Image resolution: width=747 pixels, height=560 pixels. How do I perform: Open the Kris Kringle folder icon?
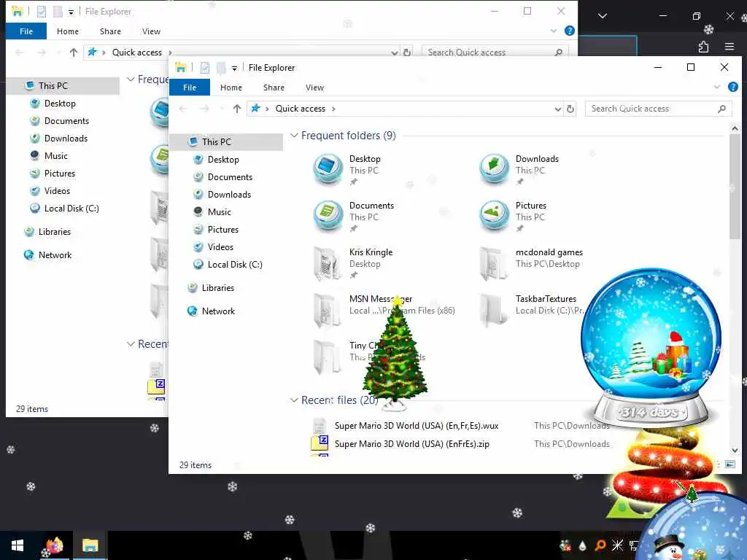(x=328, y=262)
